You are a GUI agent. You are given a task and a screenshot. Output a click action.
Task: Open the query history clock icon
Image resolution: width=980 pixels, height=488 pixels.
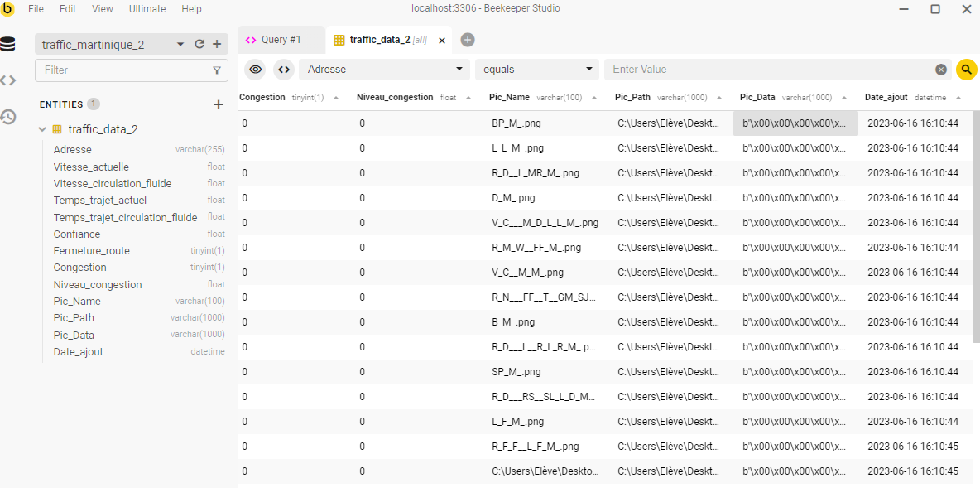pos(8,117)
